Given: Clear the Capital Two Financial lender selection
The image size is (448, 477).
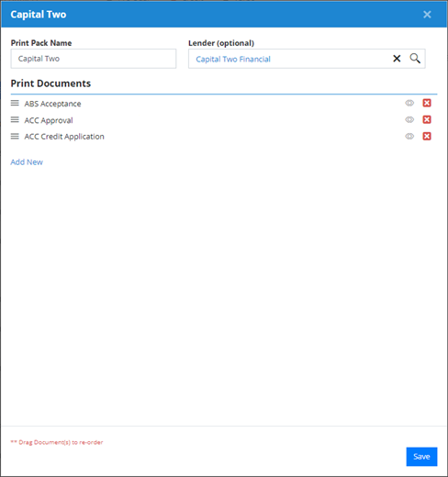Looking at the screenshot, I should [x=397, y=59].
